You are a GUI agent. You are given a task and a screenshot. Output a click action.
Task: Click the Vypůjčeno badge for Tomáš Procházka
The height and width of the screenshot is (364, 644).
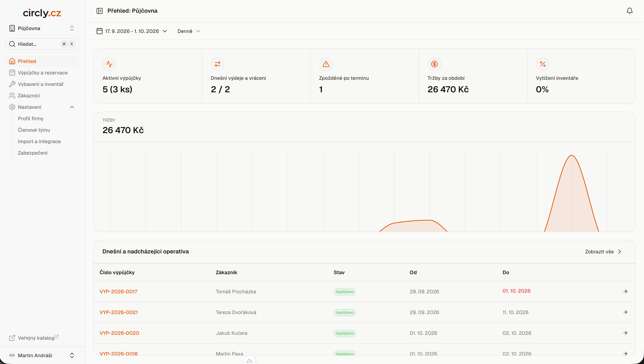point(345,292)
